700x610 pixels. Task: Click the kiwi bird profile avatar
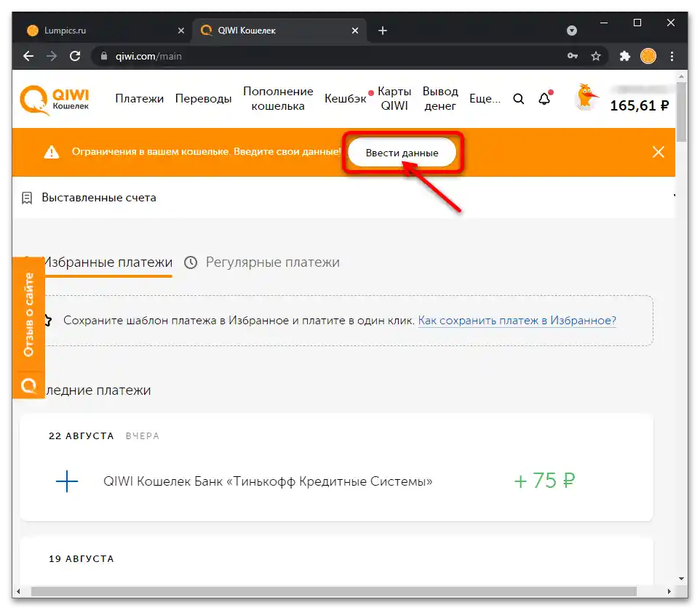coord(586,97)
